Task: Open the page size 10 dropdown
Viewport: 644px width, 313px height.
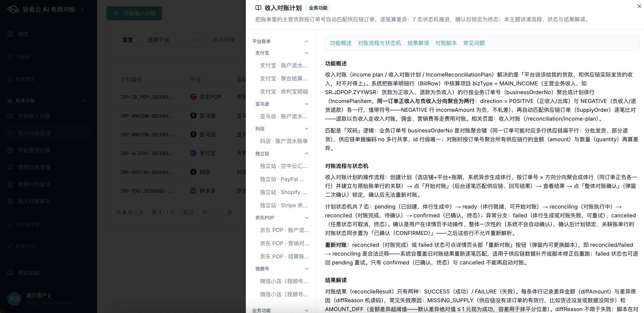Action: click(210, 212)
